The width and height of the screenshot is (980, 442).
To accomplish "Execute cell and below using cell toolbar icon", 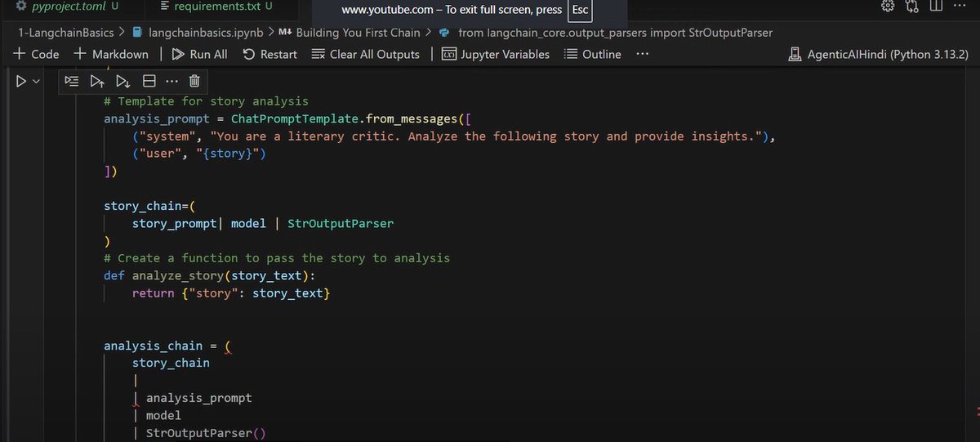I will pos(123,82).
